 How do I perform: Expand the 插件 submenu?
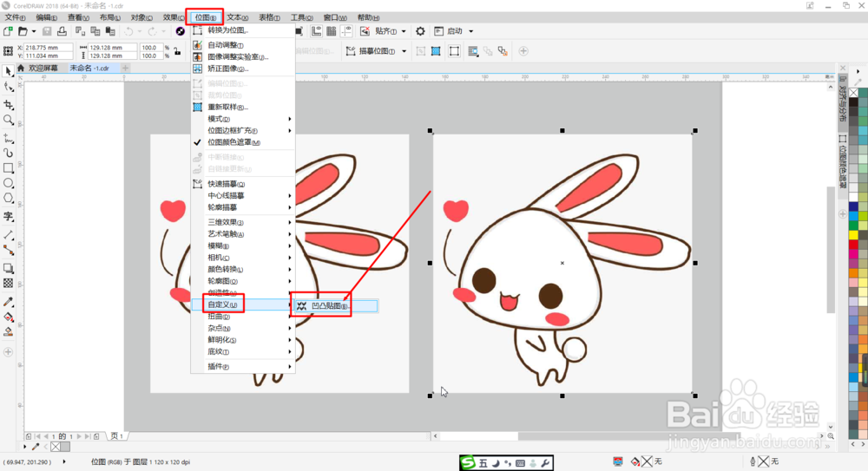click(x=242, y=366)
